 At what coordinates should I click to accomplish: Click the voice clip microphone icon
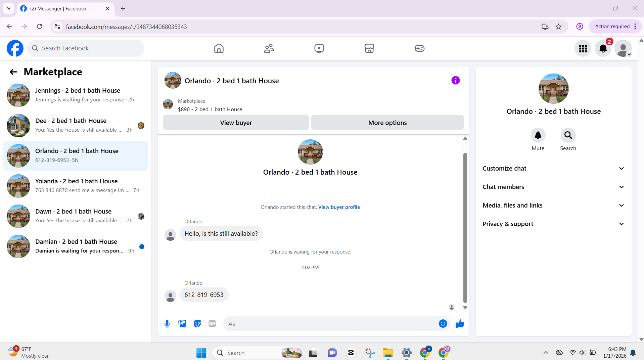[167, 323]
